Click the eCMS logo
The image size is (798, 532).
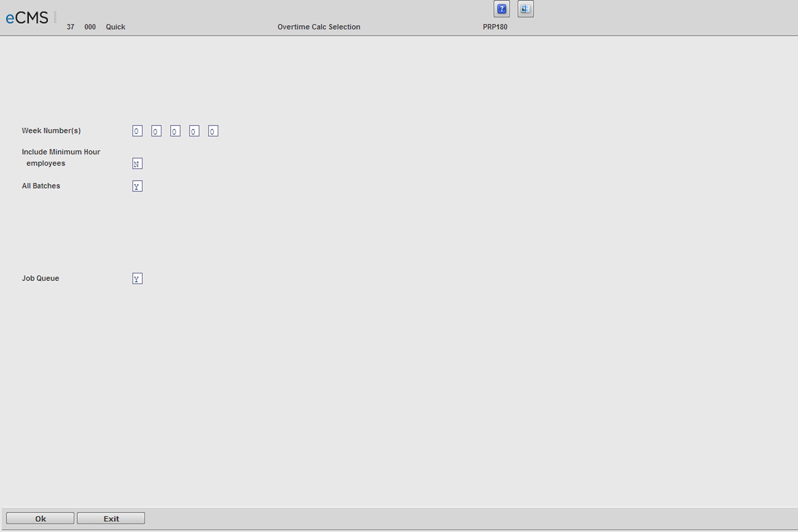[27, 18]
